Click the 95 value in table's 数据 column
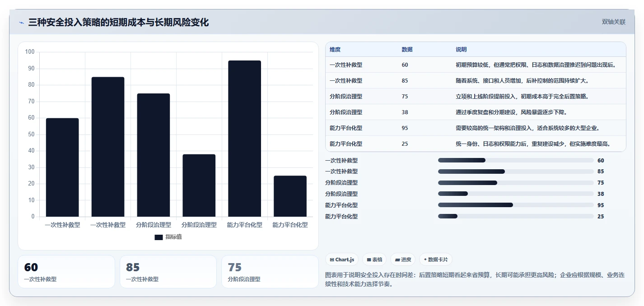The width and height of the screenshot is (644, 306). coord(405,128)
